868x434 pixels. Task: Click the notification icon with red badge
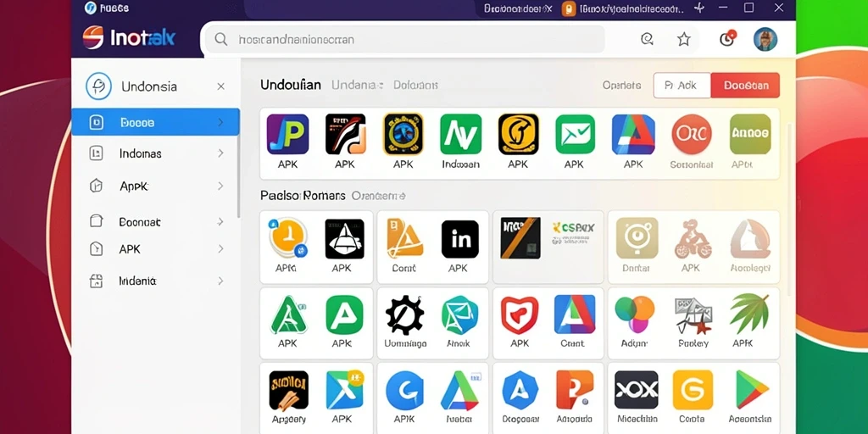coord(726,39)
